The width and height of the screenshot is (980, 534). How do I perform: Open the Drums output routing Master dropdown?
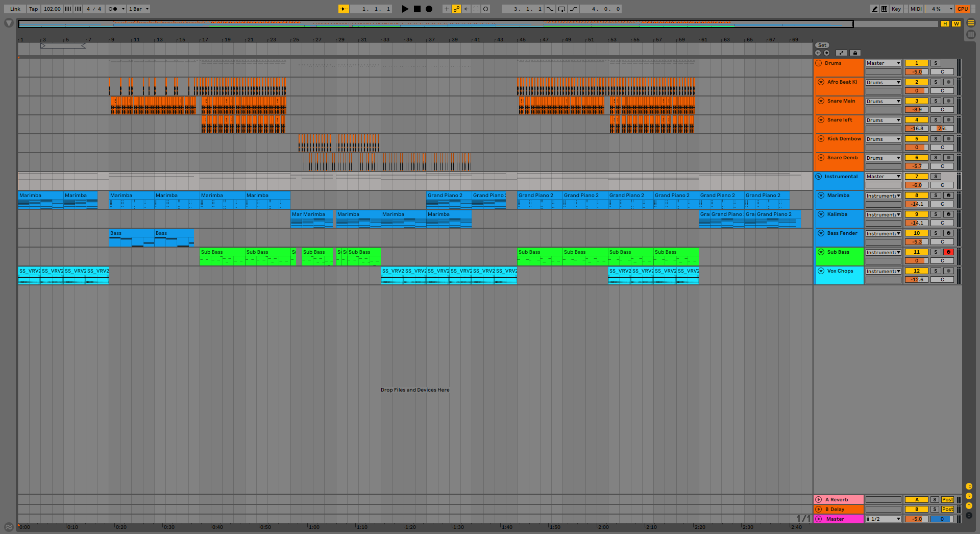tap(884, 63)
